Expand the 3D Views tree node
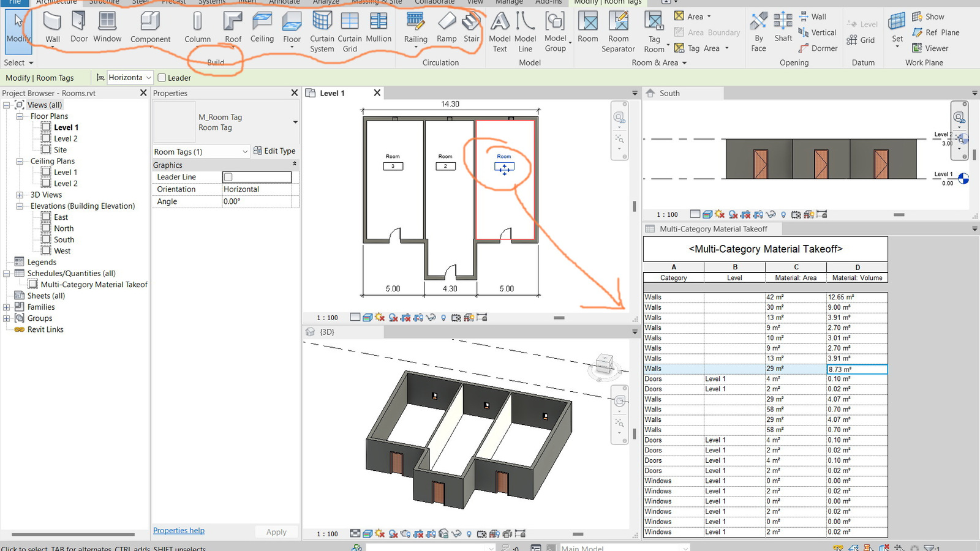Image resolution: width=980 pixels, height=551 pixels. tap(20, 195)
